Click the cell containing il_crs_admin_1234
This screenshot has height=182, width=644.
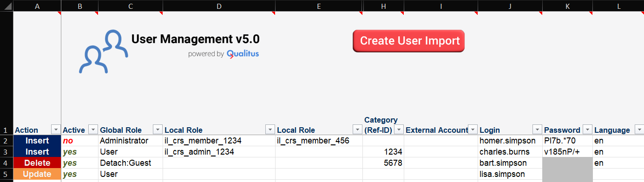(x=219, y=152)
